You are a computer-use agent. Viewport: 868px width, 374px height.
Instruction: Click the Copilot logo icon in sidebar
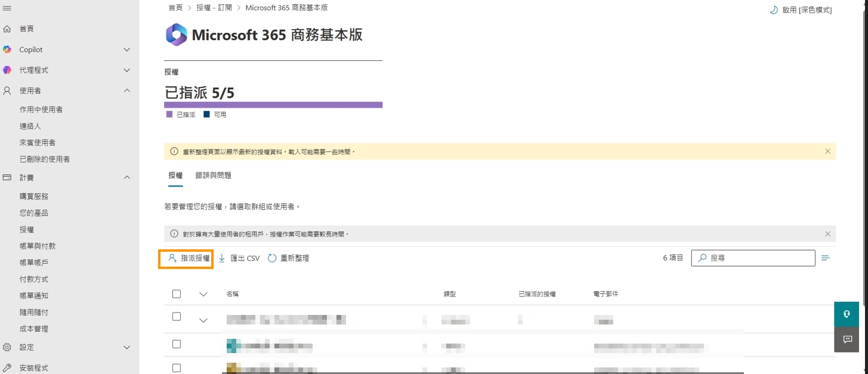click(x=7, y=50)
